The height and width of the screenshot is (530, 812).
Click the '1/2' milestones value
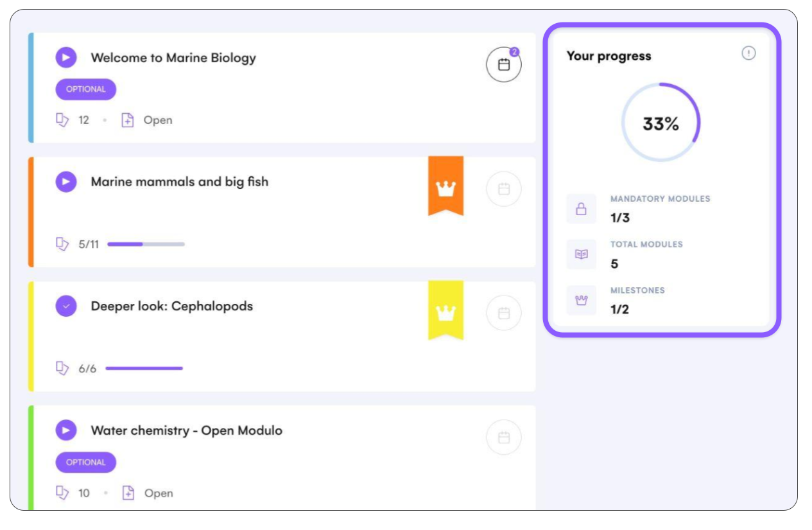(620, 310)
